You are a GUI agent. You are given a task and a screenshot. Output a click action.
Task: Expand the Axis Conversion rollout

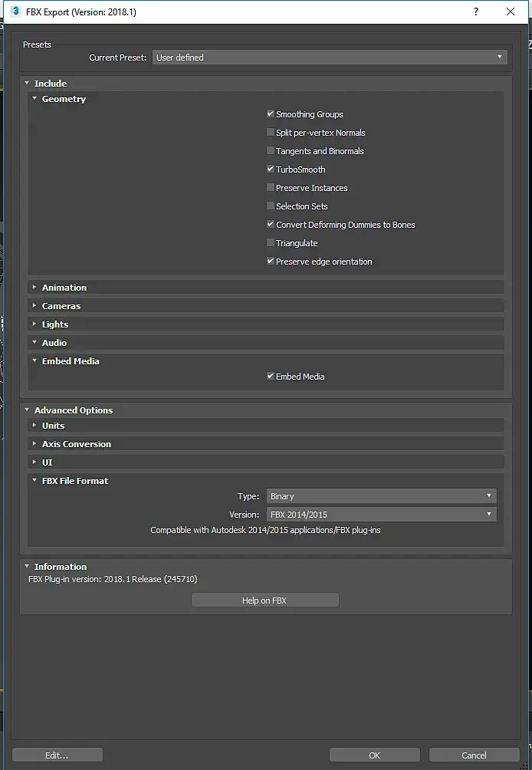(x=34, y=443)
